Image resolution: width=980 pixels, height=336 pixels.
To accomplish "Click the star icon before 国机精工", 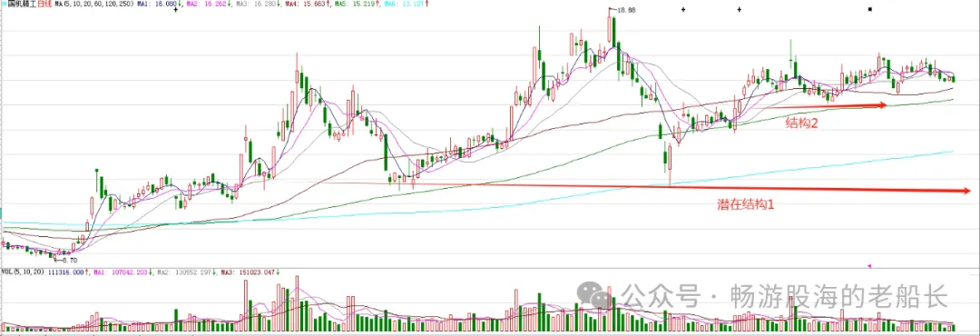I will tap(4, 4).
